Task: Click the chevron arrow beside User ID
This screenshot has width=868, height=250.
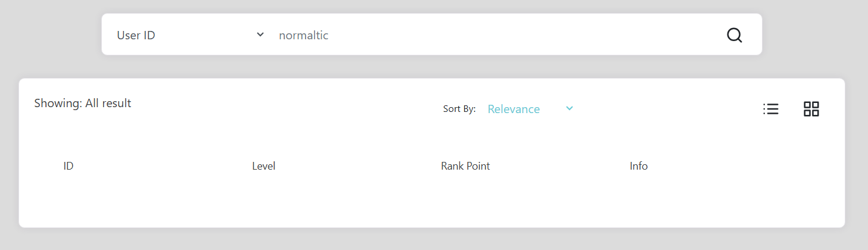Action: tap(260, 35)
